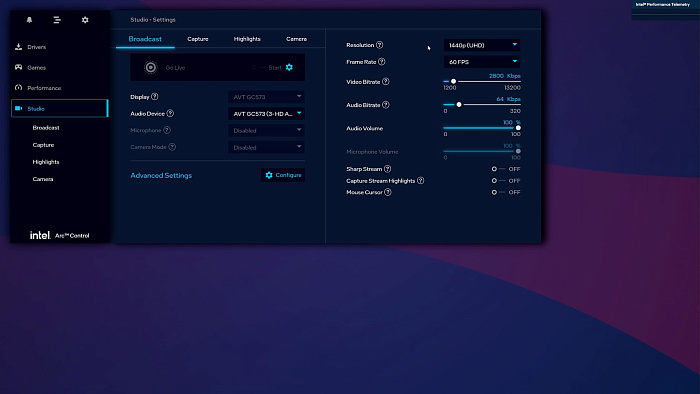Click the Intel Performance Telemetry window
Image resolution: width=700 pixels, height=394 pixels.
click(x=665, y=10)
